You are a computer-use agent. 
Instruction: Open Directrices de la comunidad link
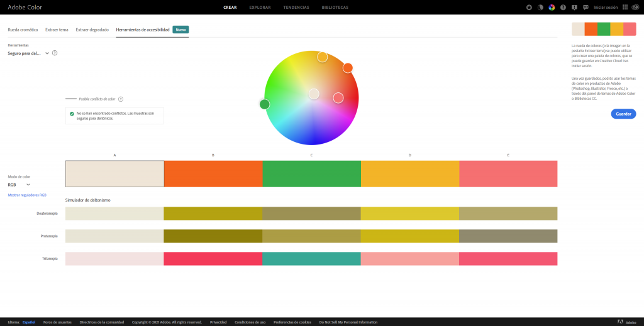[101, 322]
